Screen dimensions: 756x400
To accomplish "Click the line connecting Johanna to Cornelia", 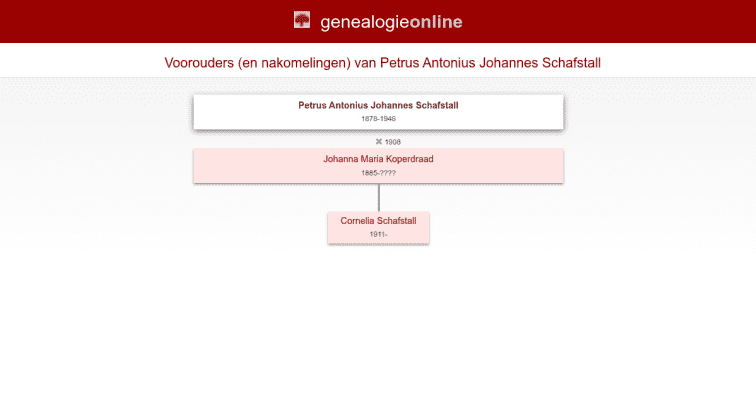I will point(378,198).
